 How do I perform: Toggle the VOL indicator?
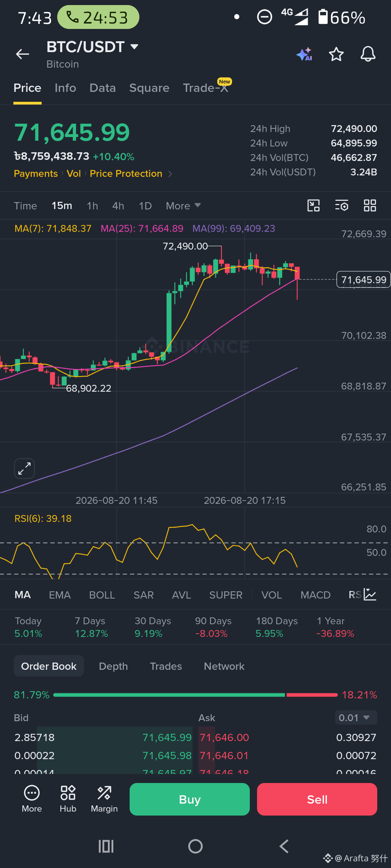(x=272, y=595)
